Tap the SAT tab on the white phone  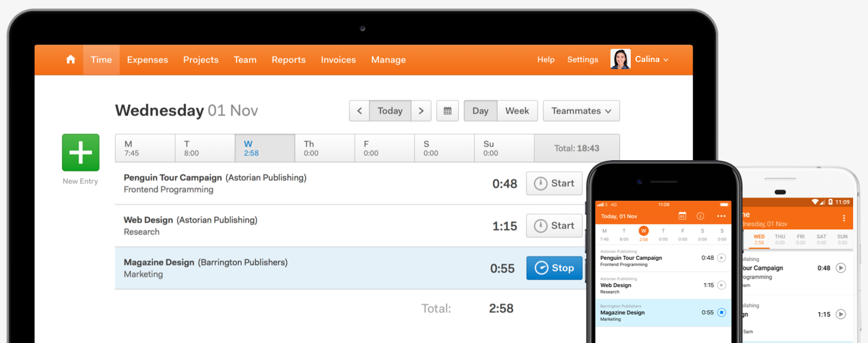click(x=821, y=239)
